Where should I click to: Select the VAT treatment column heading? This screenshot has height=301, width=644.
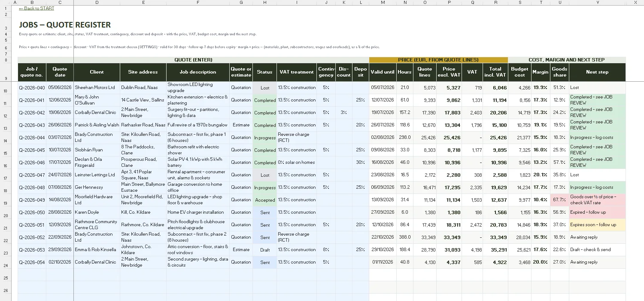coord(297,72)
